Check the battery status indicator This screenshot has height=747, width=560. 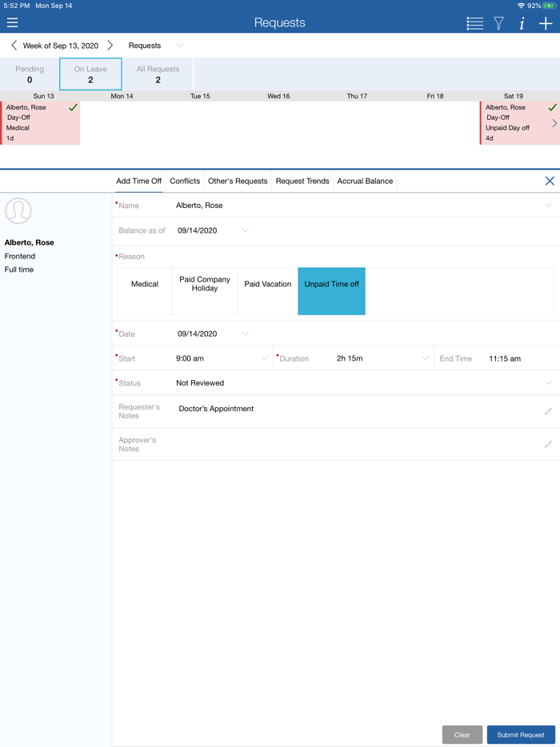point(549,6)
